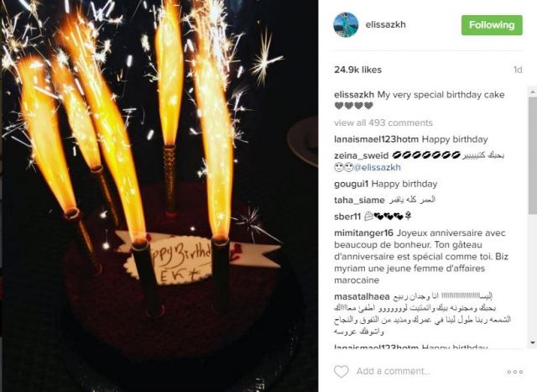Visit sber11 commenter profile

point(347,217)
